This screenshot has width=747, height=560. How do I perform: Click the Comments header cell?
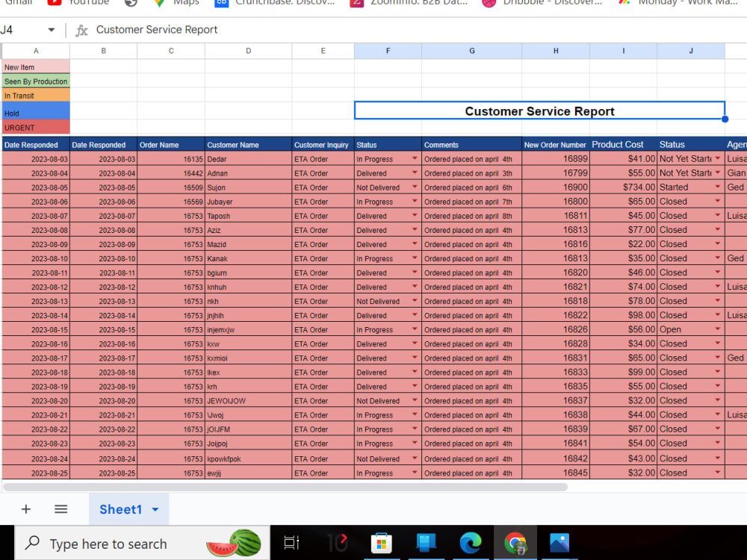coord(471,145)
